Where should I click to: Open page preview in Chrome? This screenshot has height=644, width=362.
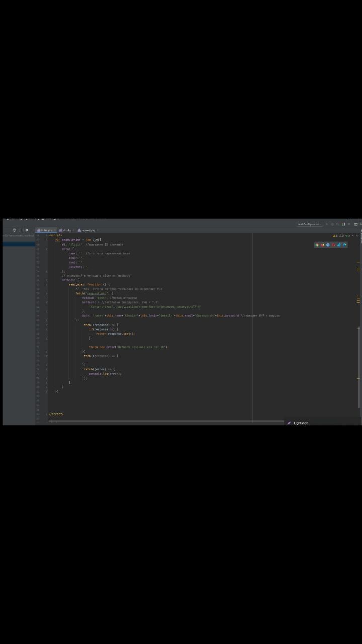pos(317,245)
